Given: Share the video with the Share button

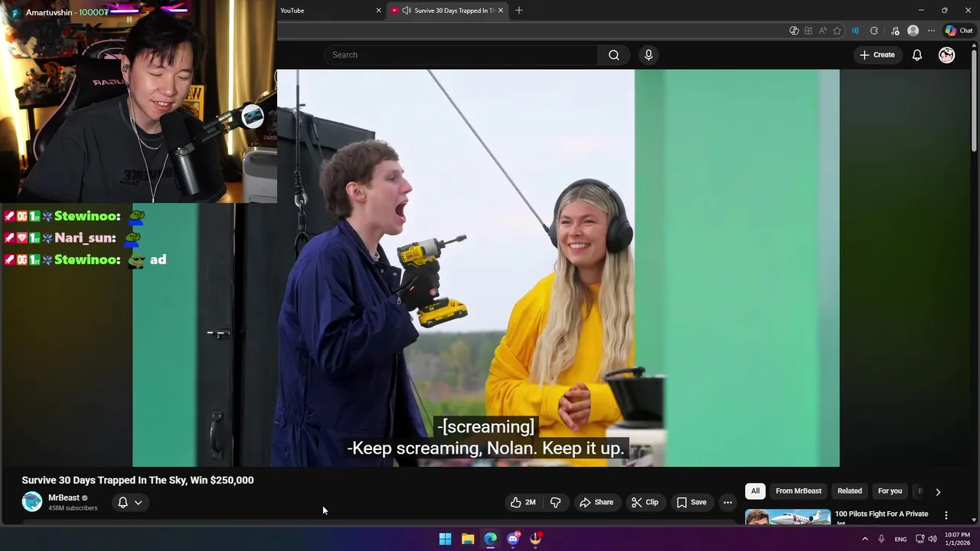Looking at the screenshot, I should pyautogui.click(x=596, y=502).
